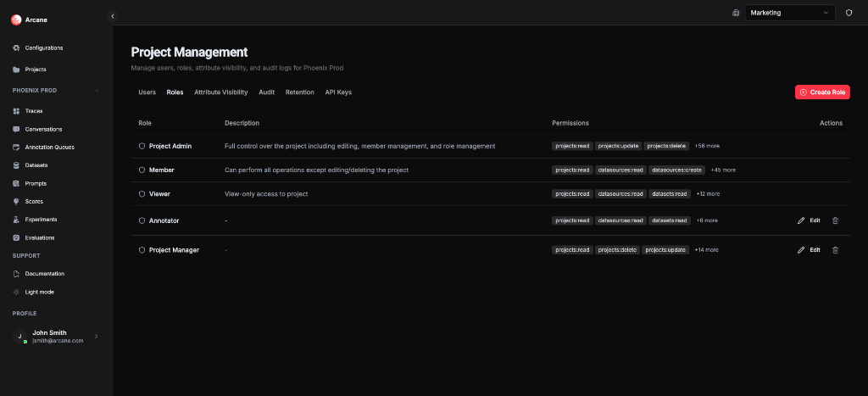Click the shield icon next to Project Manager
This screenshot has height=396, width=868.
tap(142, 250)
